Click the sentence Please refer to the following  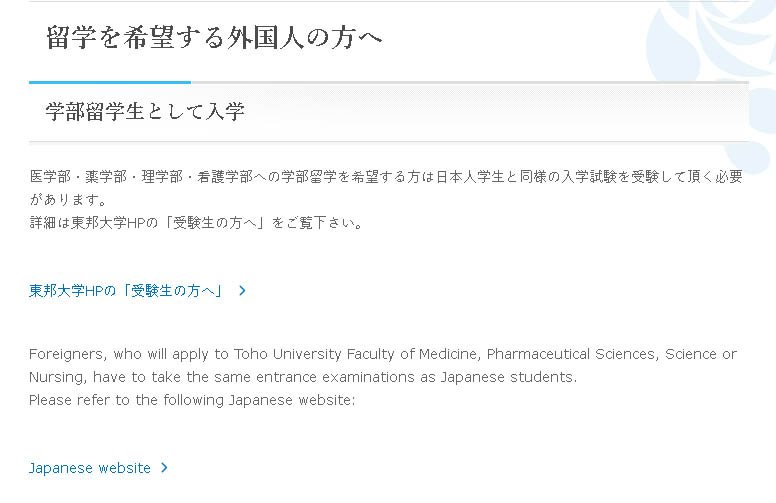(x=192, y=400)
